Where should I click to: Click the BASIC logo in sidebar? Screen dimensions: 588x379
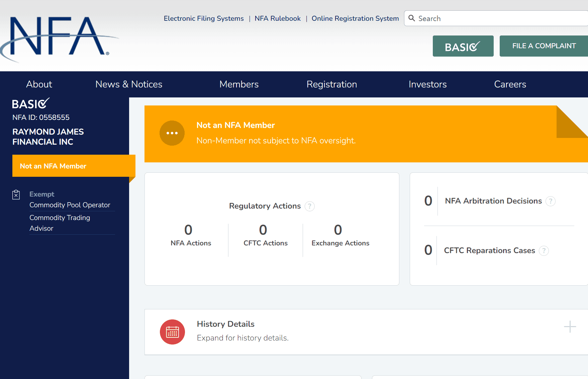(x=31, y=103)
